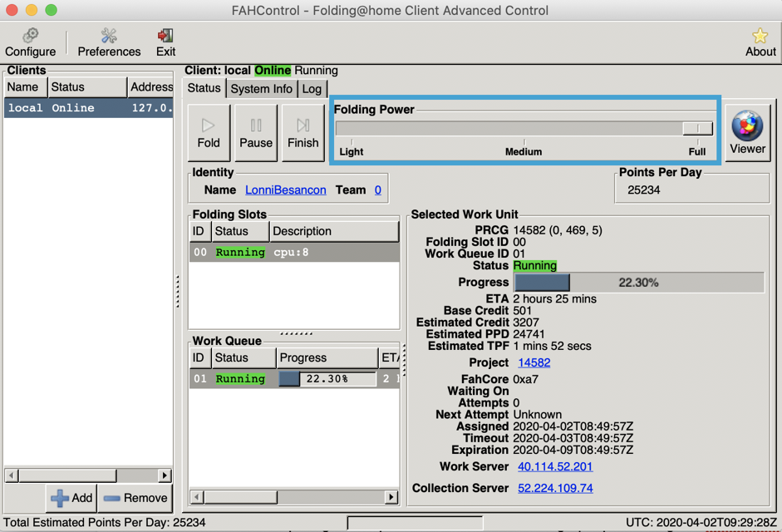782x532 pixels.
Task: Click the Base Credit value 501
Action: pos(522,310)
